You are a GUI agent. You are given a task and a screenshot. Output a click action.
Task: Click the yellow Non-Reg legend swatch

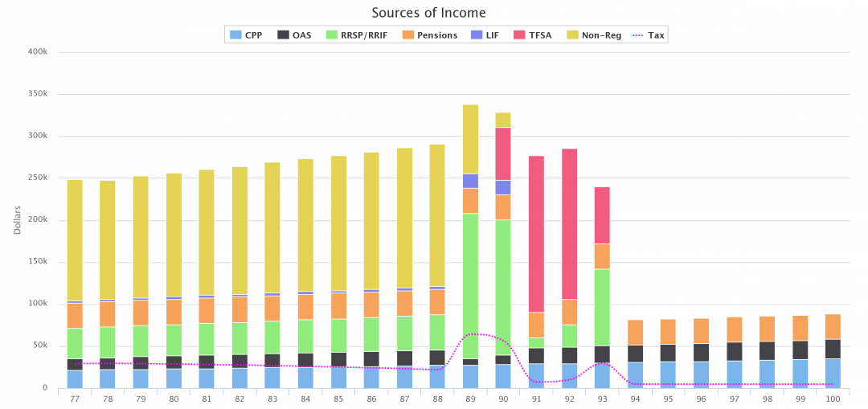pyautogui.click(x=573, y=35)
